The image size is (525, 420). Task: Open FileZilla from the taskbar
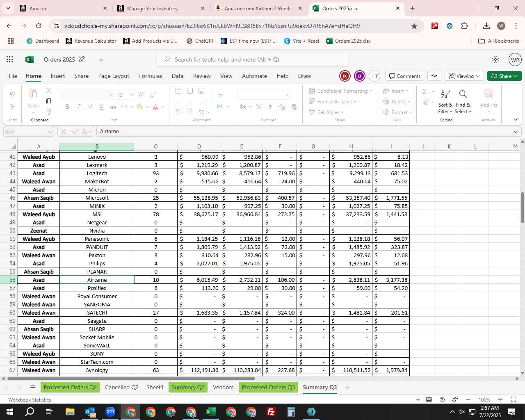coord(271,412)
